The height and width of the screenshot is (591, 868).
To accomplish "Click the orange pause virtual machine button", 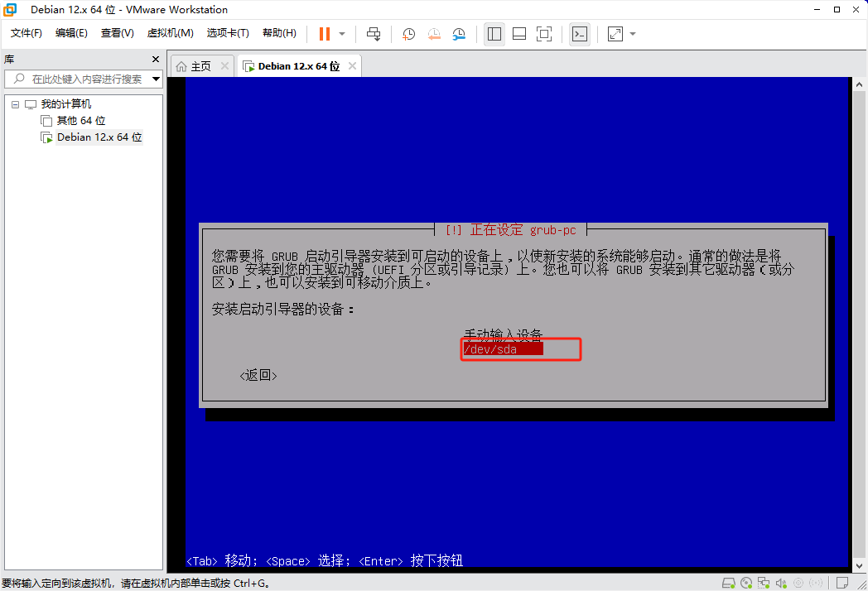I will coord(324,34).
